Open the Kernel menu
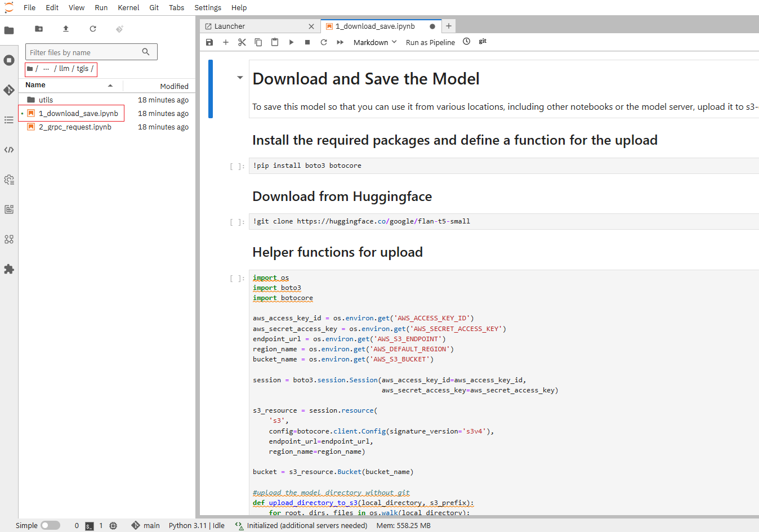 [128, 7]
